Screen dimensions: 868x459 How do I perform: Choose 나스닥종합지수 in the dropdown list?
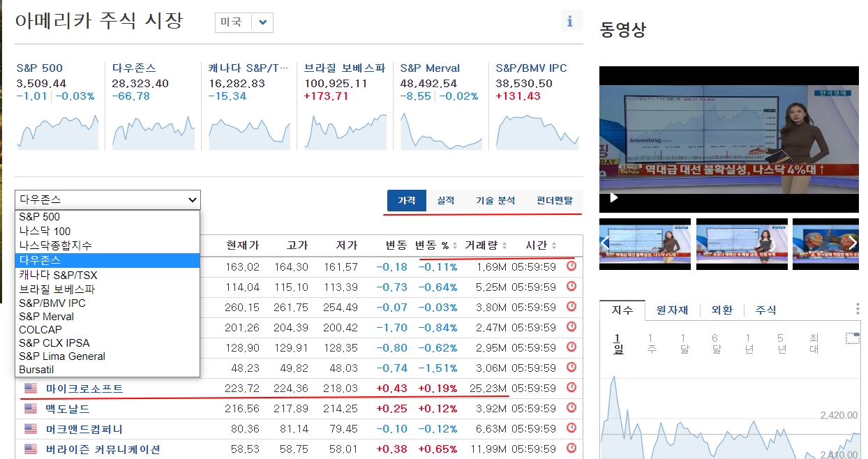click(107, 246)
